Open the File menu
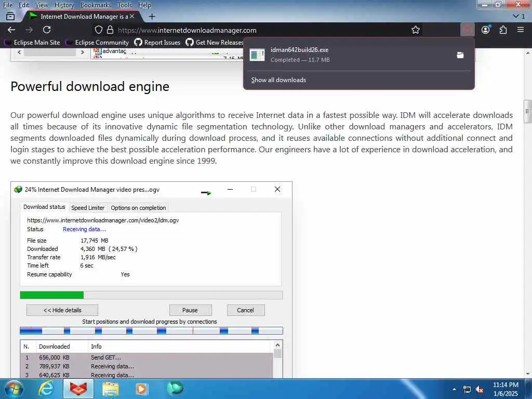The height and width of the screenshot is (399, 532). [7, 5]
